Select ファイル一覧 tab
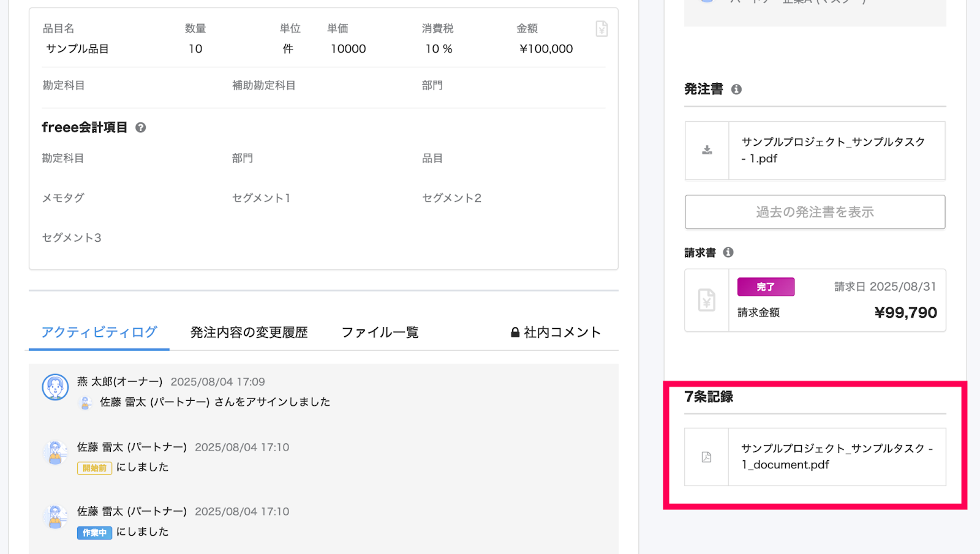Screen dimensions: 980x554 [380, 332]
